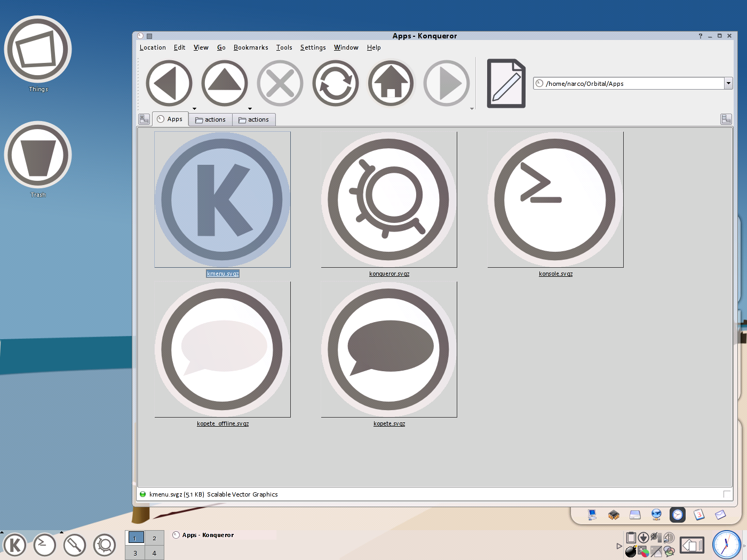The height and width of the screenshot is (560, 747).
Task: Open the Window menu
Action: coord(346,47)
